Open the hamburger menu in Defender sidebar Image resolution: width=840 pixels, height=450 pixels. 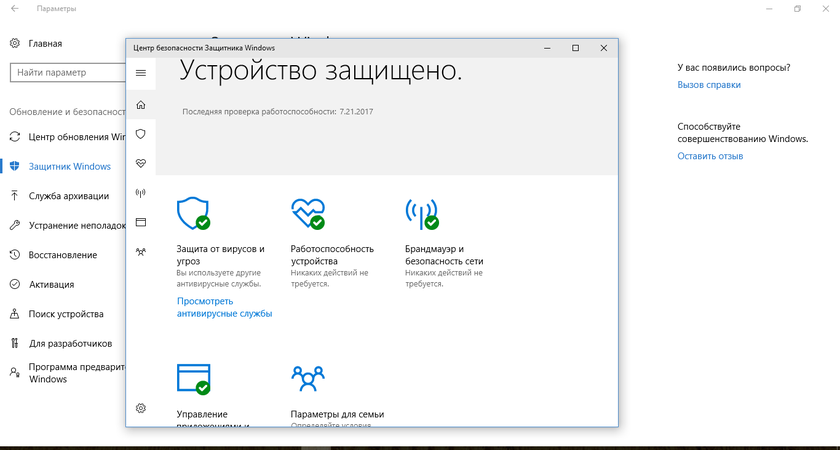141,73
